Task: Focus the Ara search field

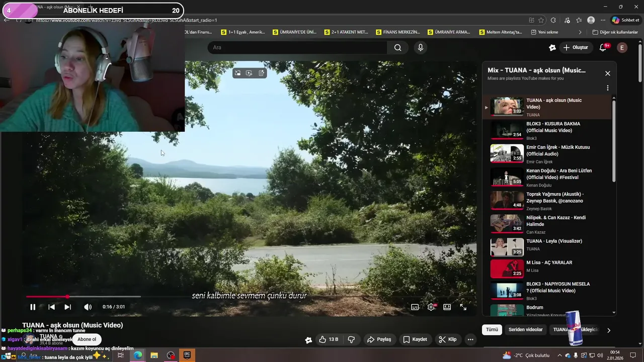Action: [297, 47]
